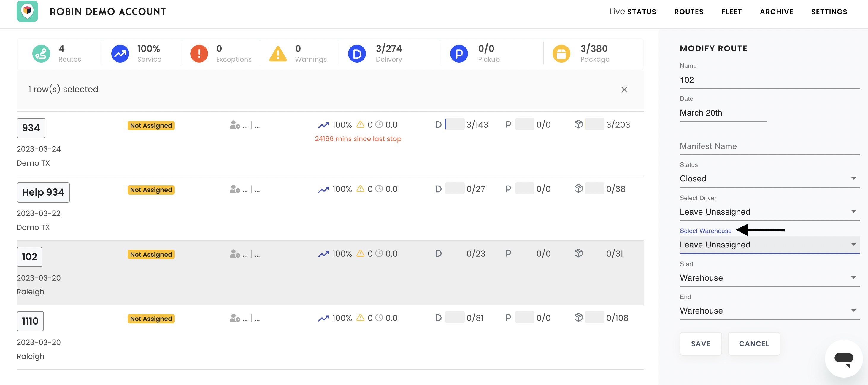The width and height of the screenshot is (868, 385).
Task: Click the route Name input field
Action: click(769, 80)
